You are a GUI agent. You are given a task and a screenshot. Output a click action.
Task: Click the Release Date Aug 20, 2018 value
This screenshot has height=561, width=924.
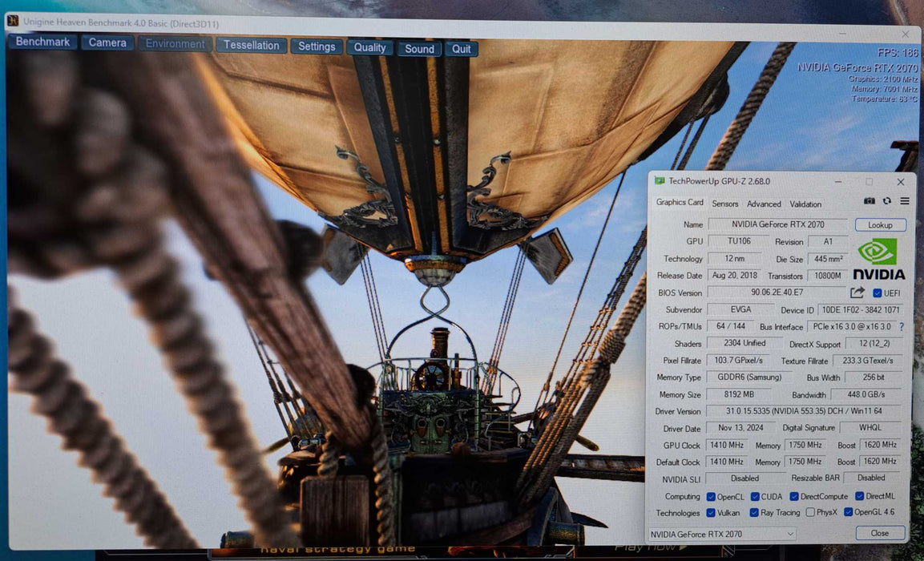point(734,275)
